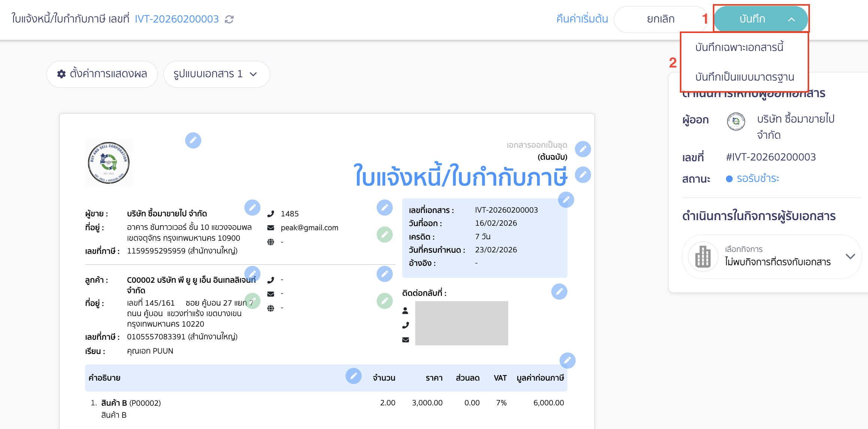Open the IVT-20260200003 document link

177,19
